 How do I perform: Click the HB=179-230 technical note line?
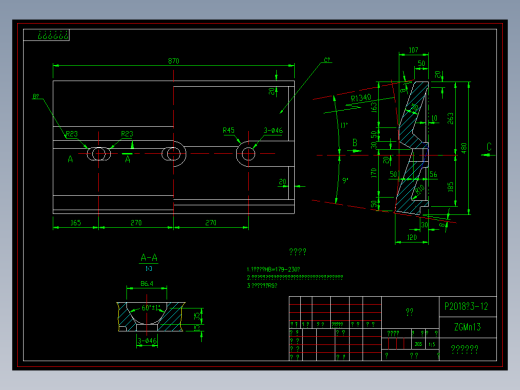pyautogui.click(x=273, y=269)
